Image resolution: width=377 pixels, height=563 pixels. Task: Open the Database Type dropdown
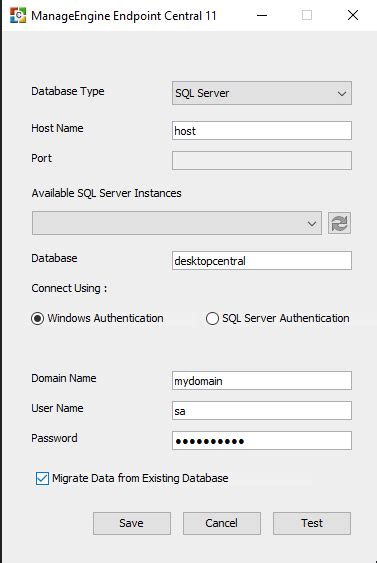coord(262,93)
